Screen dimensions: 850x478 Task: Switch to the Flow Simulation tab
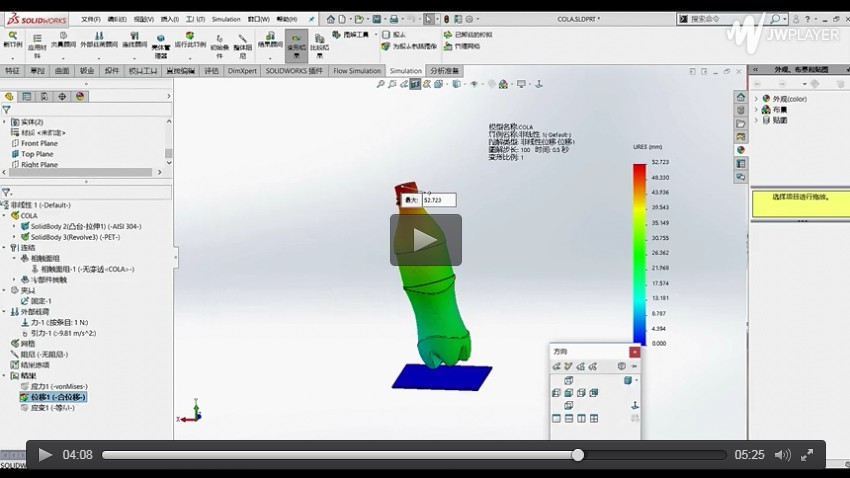click(357, 71)
